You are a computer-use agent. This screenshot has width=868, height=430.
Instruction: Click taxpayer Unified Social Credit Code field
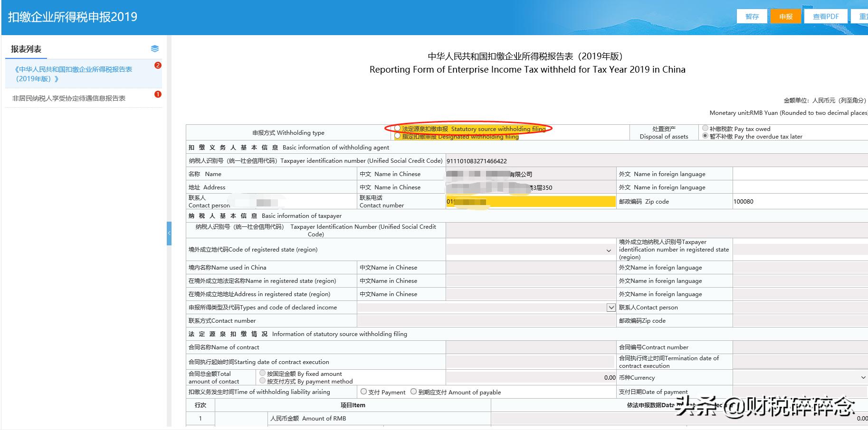657,230
